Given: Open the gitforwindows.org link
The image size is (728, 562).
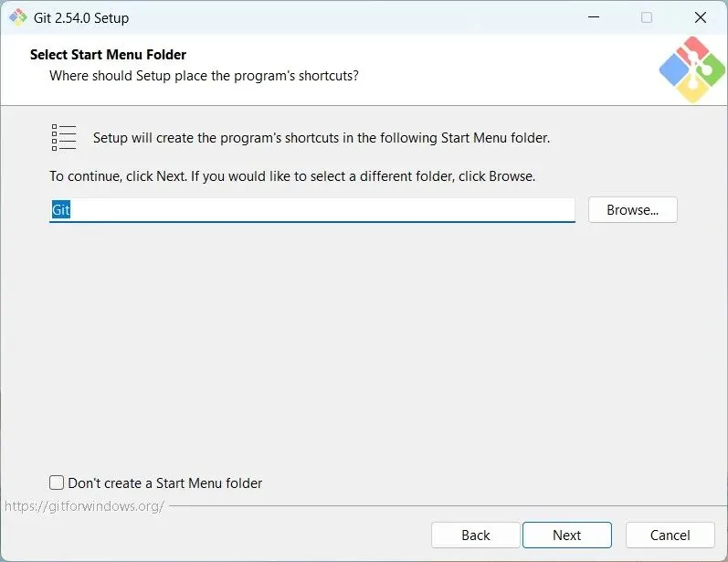Looking at the screenshot, I should (84, 506).
